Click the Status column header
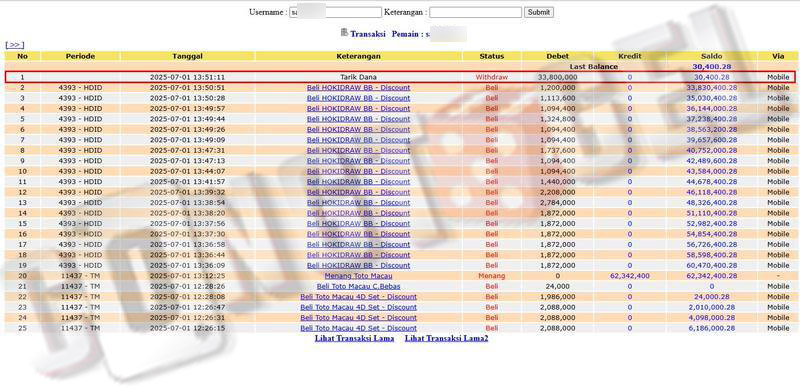The height and width of the screenshot is (389, 800). tap(492, 56)
